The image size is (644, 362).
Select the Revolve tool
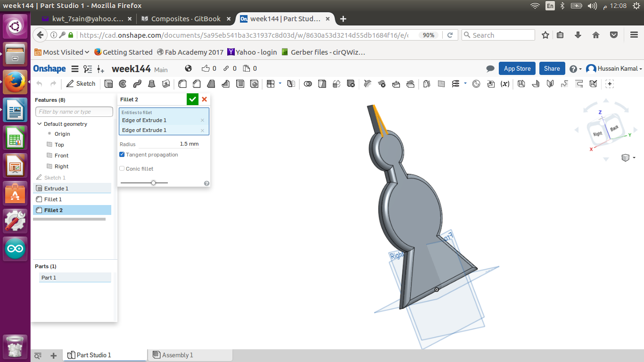click(123, 84)
